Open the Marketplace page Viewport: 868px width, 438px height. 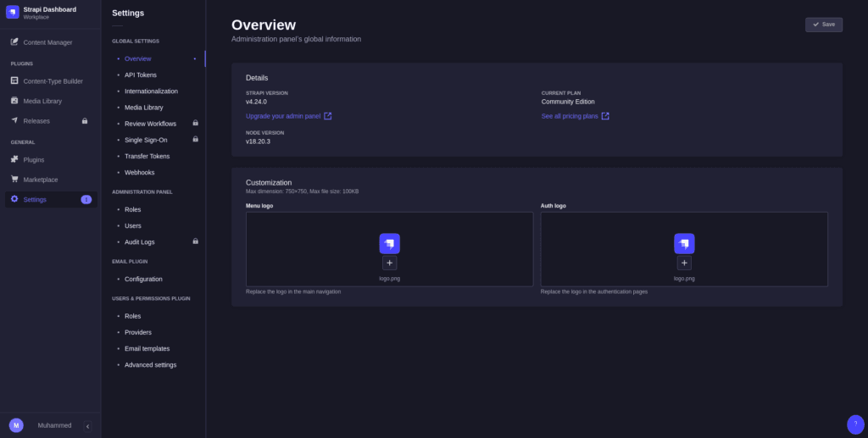coord(41,180)
